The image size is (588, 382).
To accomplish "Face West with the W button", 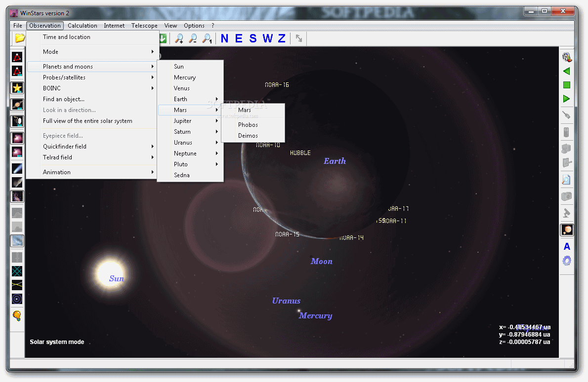I will point(267,38).
